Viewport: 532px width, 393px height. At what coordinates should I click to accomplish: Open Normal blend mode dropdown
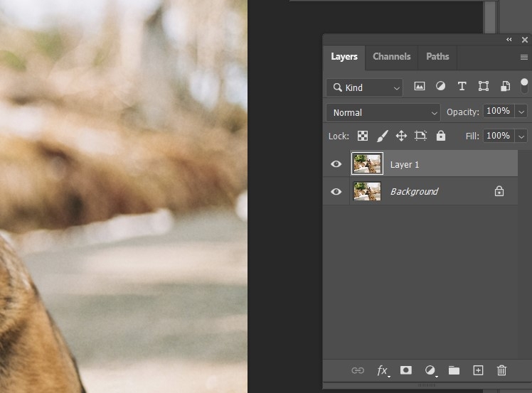pyautogui.click(x=383, y=112)
